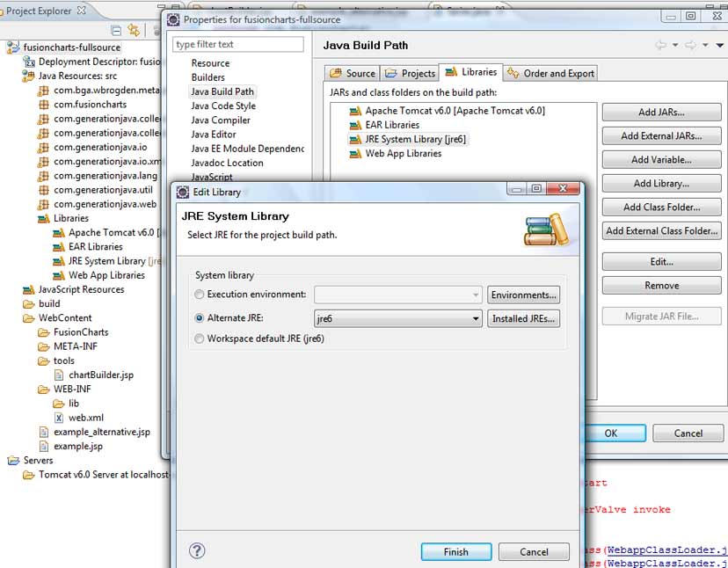Click the Link with Editor icon in Project Explorer
Image resolution: width=728 pixels, height=568 pixels.
click(134, 31)
